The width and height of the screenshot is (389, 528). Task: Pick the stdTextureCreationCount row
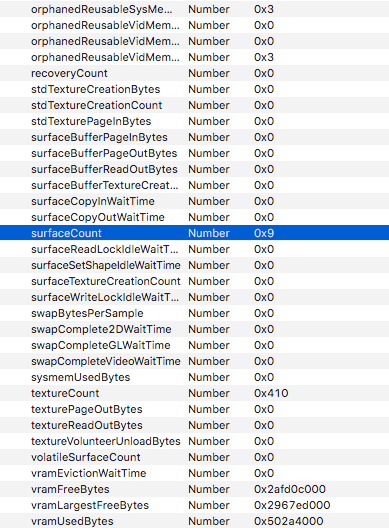point(194,105)
